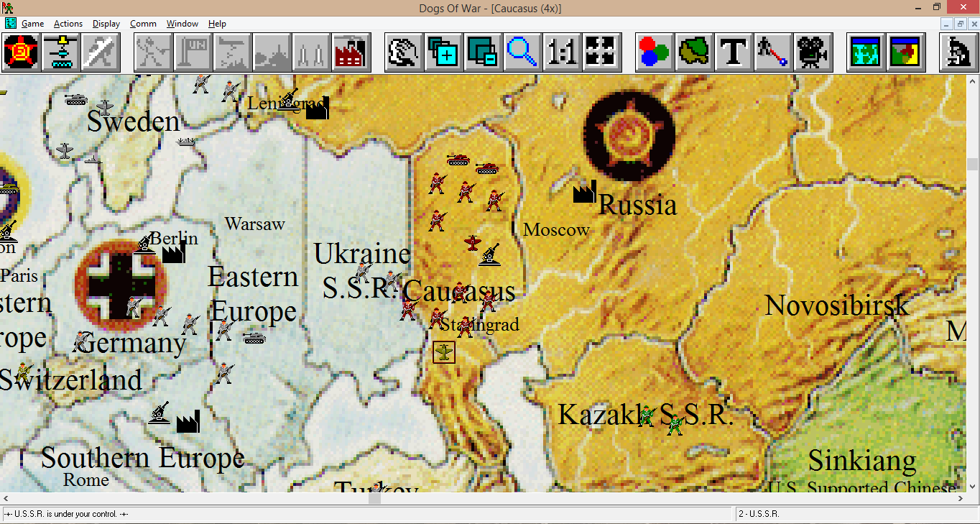Click the vertical scrollbar up arrow
The height and width of the screenshot is (524, 980).
coord(973,82)
